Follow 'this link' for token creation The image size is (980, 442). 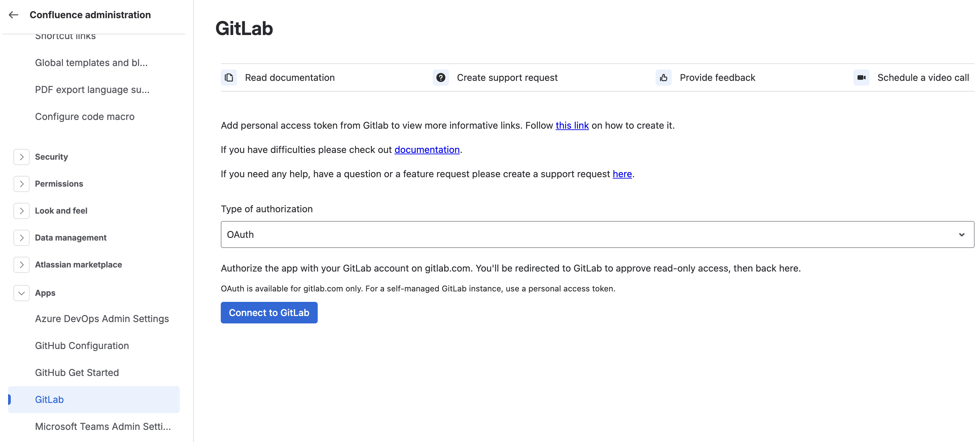(572, 126)
